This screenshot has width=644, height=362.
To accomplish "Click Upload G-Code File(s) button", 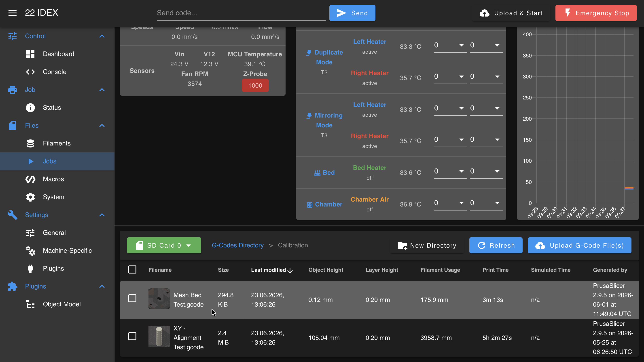I will pos(580,245).
